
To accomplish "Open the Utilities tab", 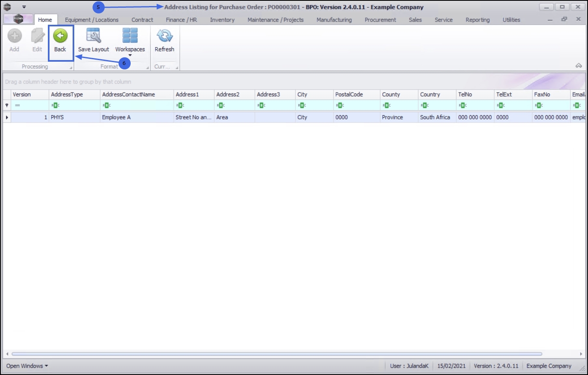I will pos(511,19).
